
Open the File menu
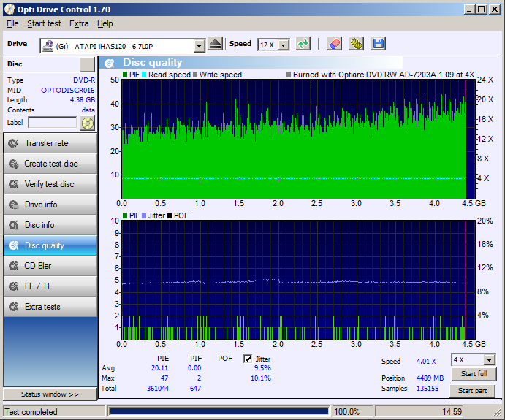pos(12,23)
